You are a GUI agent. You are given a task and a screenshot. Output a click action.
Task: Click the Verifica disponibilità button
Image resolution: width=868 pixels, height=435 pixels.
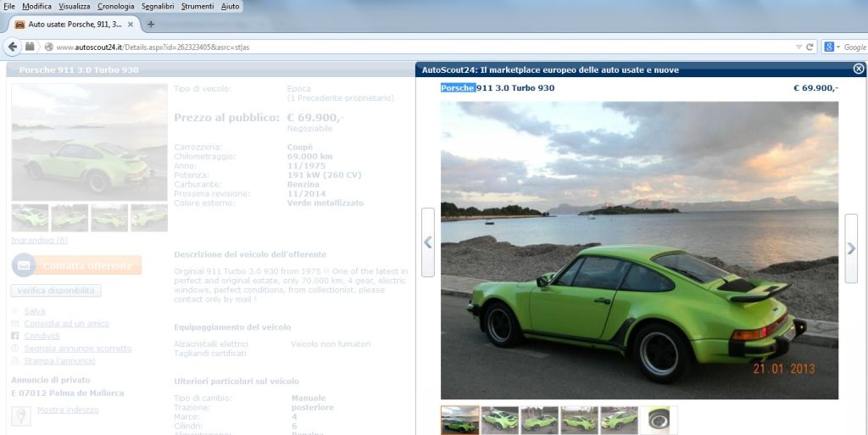[x=56, y=291]
